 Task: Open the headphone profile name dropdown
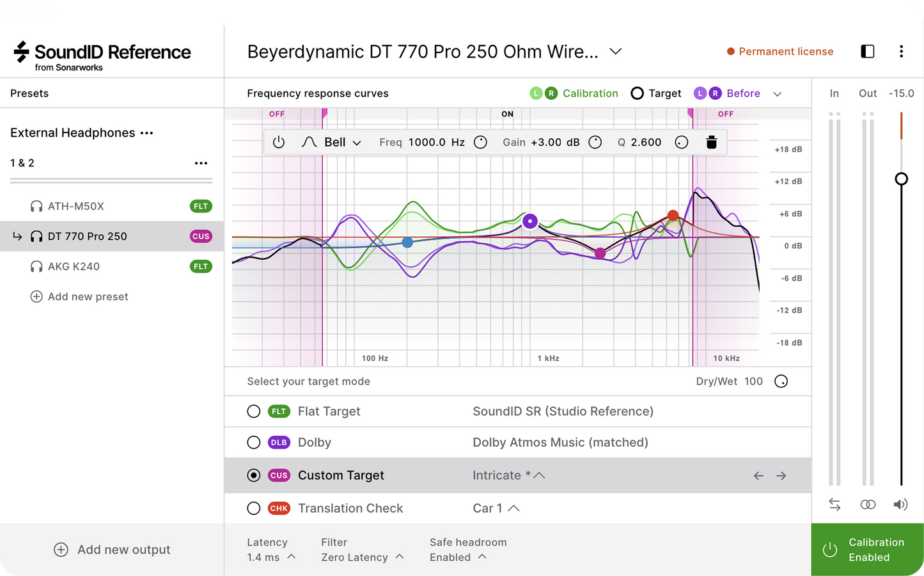point(616,51)
